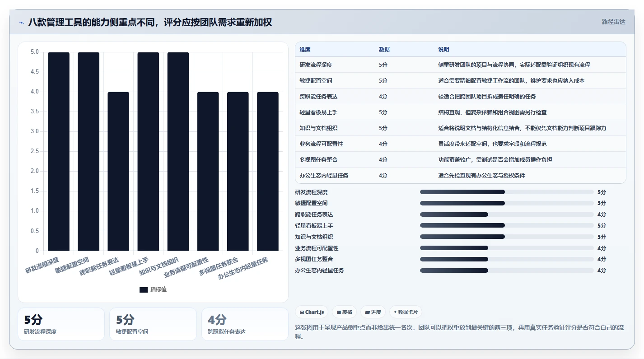Click the 轻量看板易上手 progress bar
The height and width of the screenshot is (359, 644).
point(507,225)
